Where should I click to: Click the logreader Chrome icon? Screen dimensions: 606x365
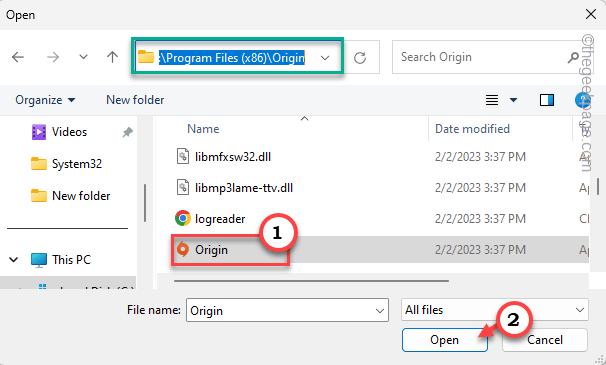[183, 218]
